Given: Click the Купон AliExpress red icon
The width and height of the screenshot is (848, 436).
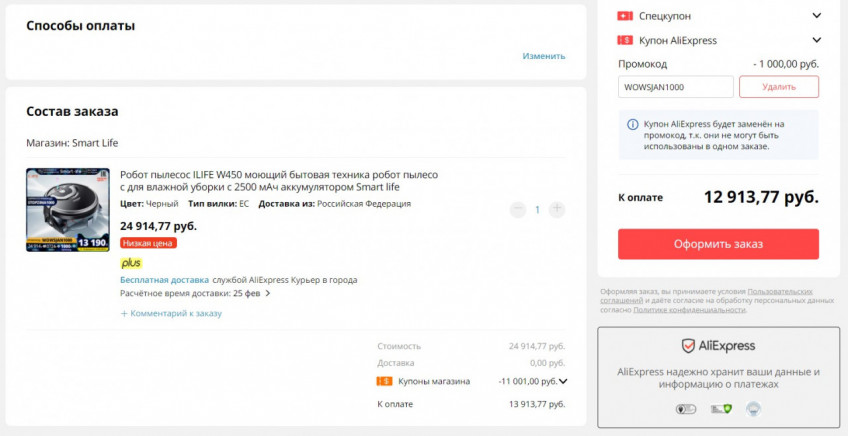Looking at the screenshot, I should click(x=625, y=40).
